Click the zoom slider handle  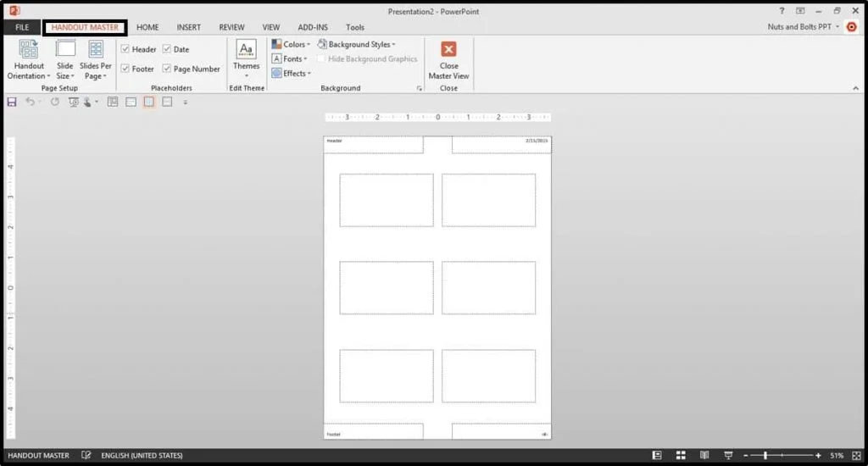pos(765,456)
